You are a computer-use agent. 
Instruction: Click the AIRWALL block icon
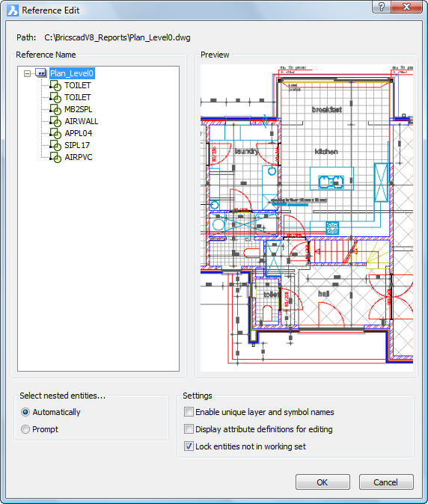[55, 121]
